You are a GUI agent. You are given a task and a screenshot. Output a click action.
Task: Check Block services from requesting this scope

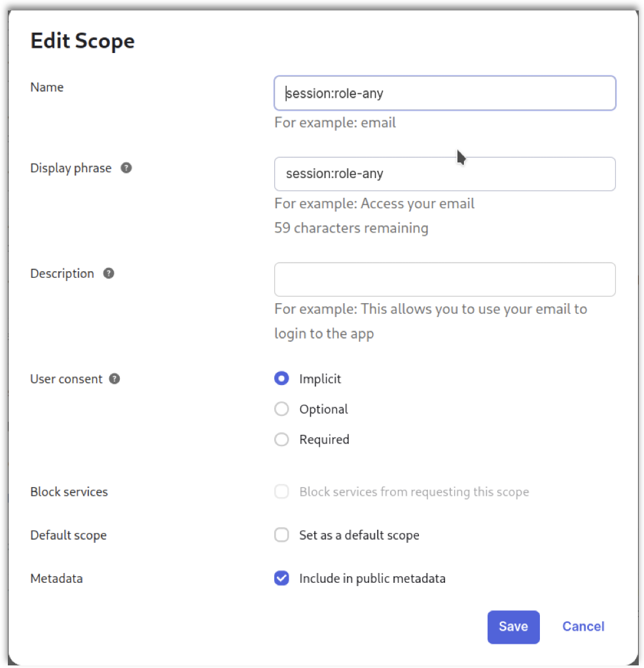click(x=282, y=492)
